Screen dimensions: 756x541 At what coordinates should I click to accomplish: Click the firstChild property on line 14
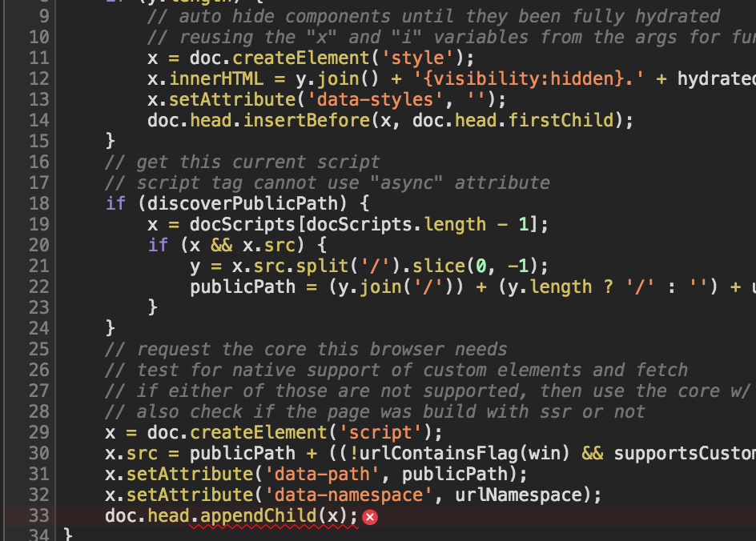[561, 120]
